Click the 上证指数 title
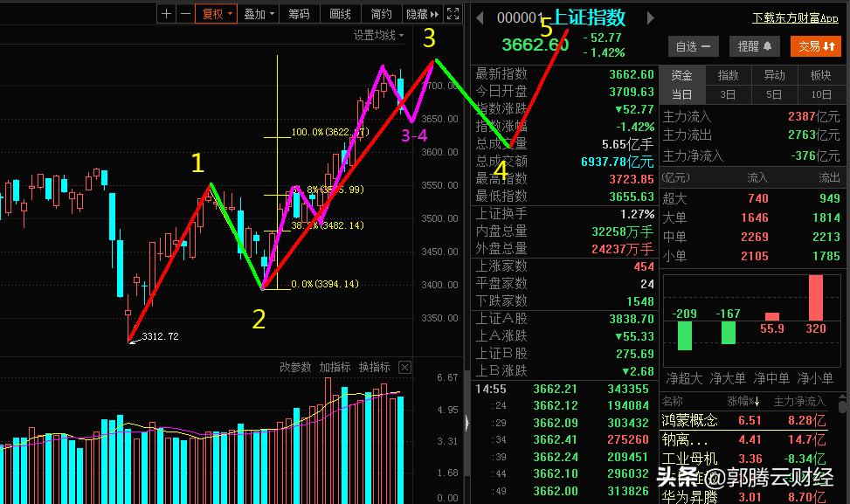Screen dimensions: 850x504 (589, 17)
